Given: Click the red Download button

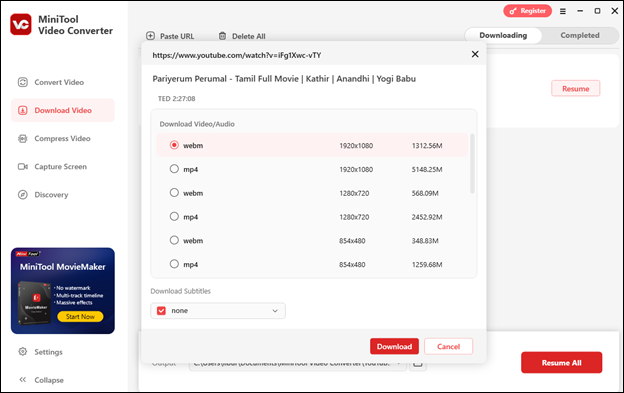Looking at the screenshot, I should pos(394,346).
